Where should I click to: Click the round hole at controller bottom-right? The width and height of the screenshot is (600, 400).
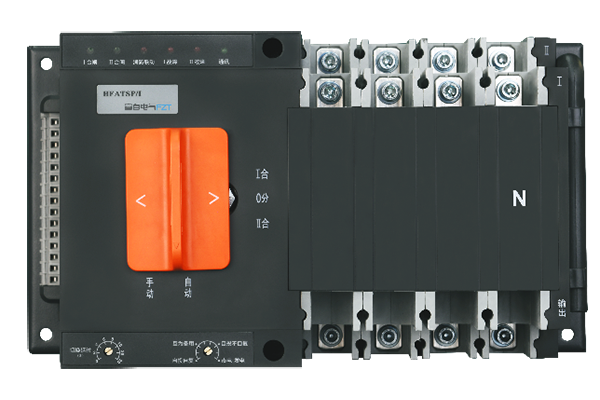tap(273, 347)
